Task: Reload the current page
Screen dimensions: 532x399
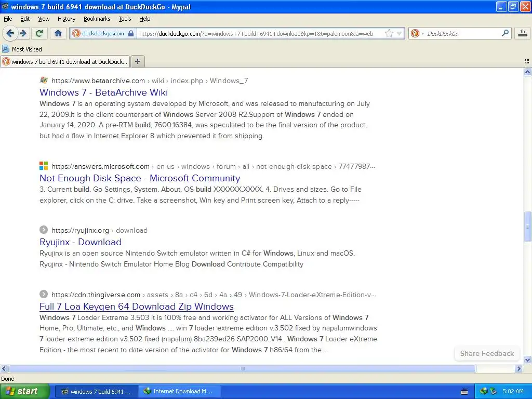Action: pyautogui.click(x=39, y=33)
